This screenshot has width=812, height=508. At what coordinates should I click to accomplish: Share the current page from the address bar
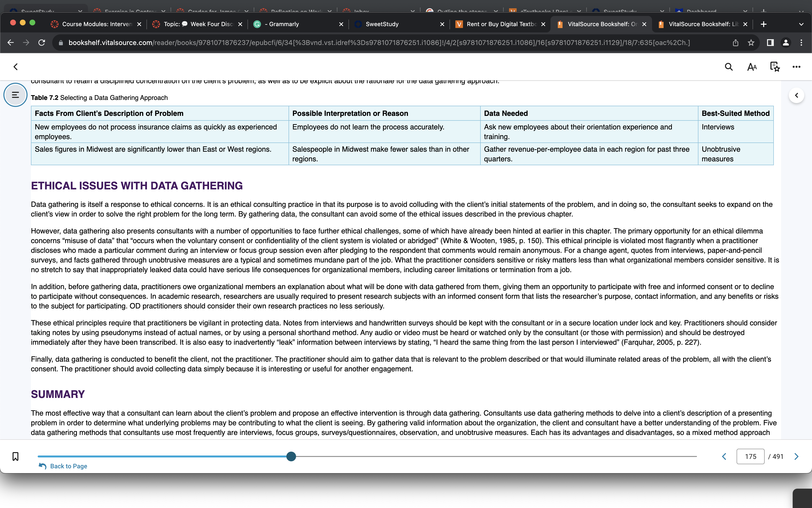pyautogui.click(x=735, y=43)
